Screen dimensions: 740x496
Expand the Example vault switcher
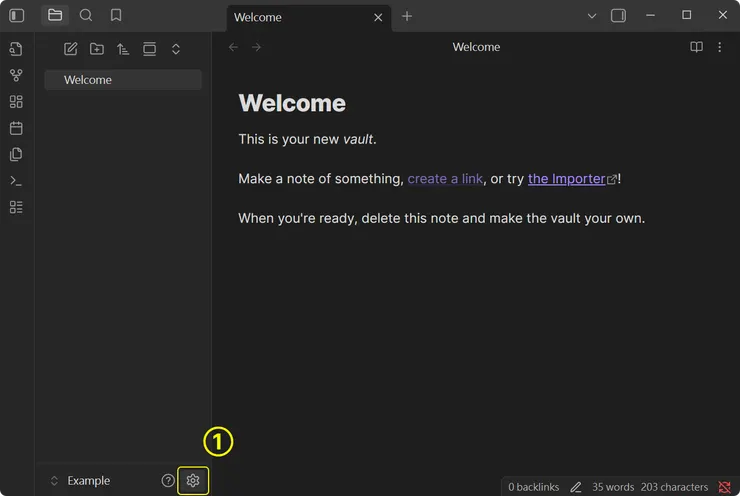[x=80, y=481]
